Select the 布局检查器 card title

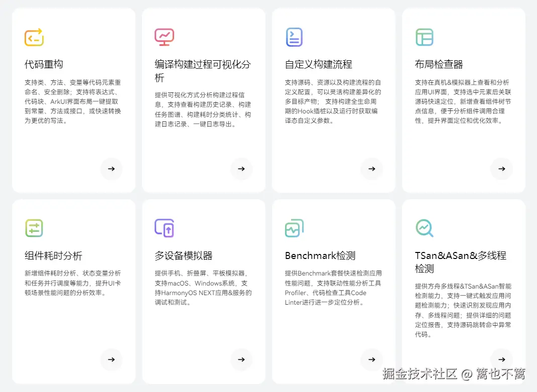(x=439, y=64)
